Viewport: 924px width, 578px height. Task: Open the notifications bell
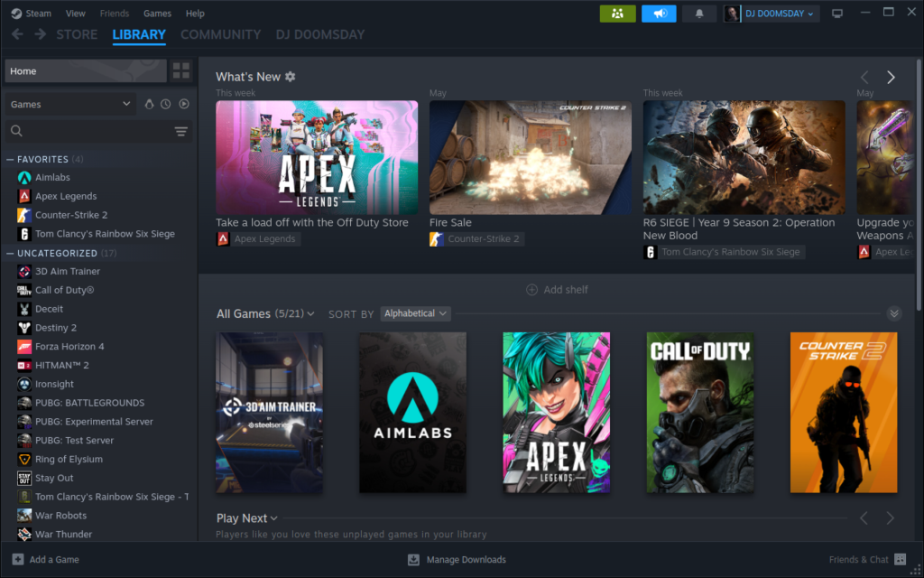coord(699,14)
